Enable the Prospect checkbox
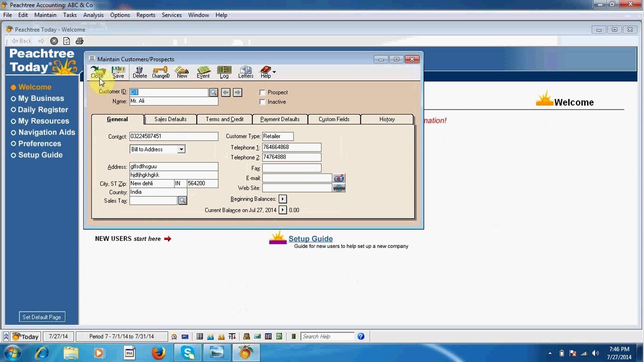The width and height of the screenshot is (644, 362). coord(262,93)
